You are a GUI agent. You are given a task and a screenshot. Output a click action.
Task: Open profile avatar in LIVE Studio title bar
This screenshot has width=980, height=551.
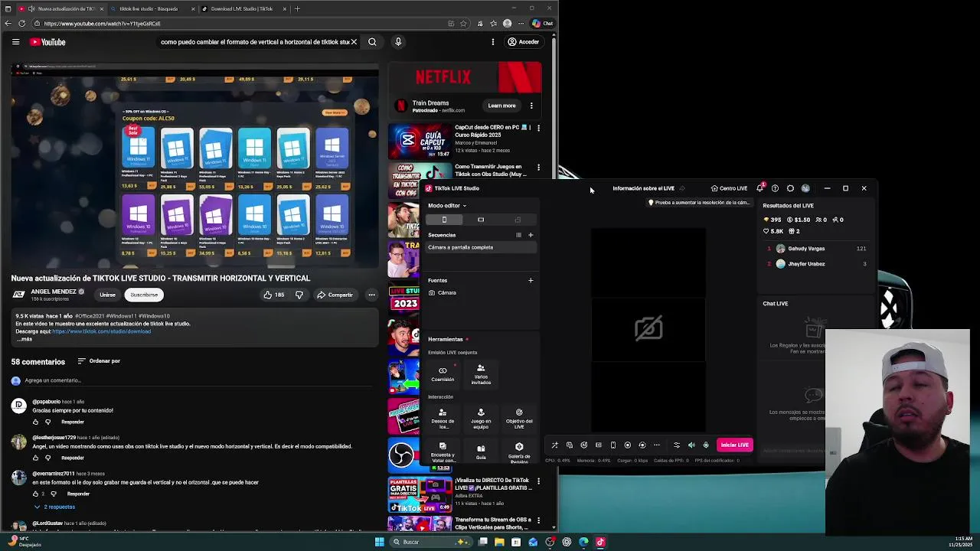point(805,188)
